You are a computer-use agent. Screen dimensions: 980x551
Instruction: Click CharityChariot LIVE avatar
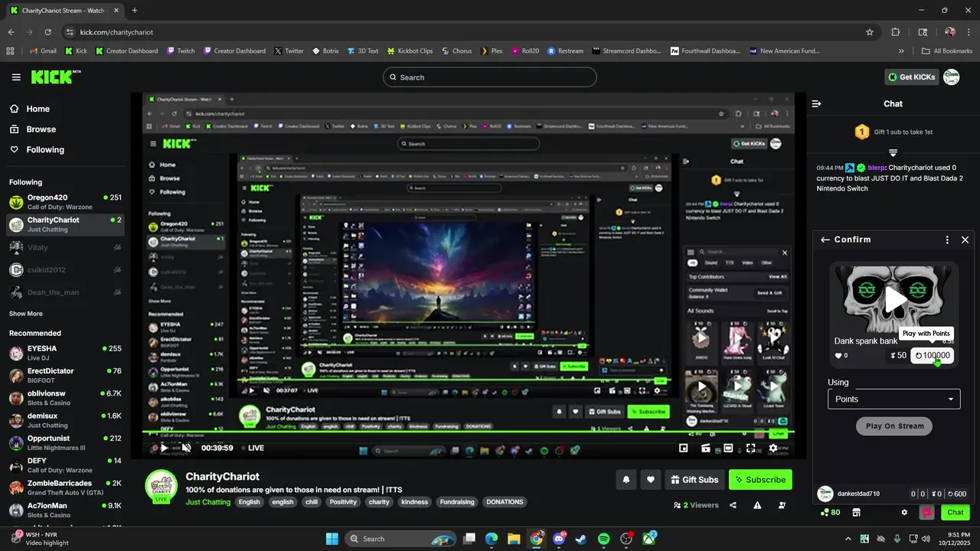[x=162, y=486]
